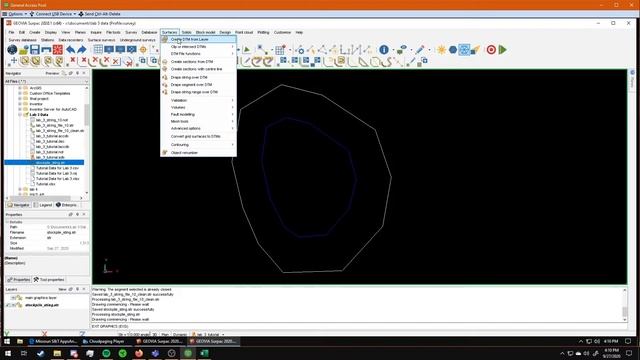This screenshot has height=360, width=640.
Task: Click Surface surveys toolbar button
Action: [x=102, y=40]
